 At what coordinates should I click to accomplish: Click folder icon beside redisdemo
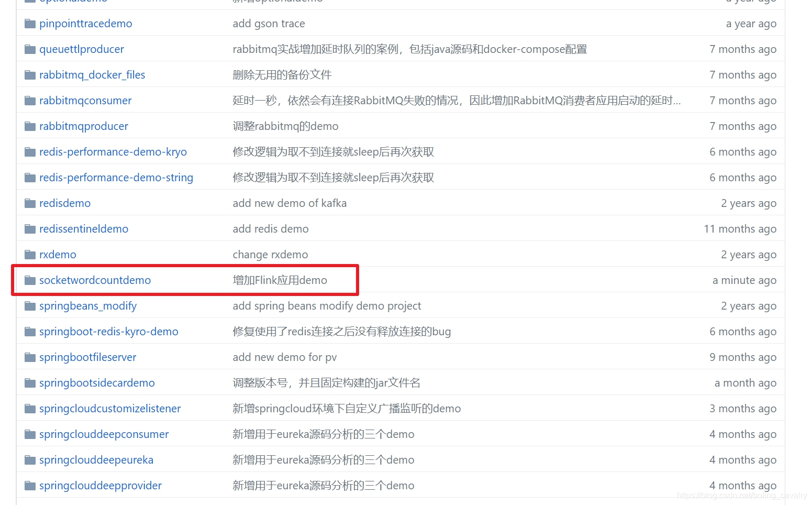coord(30,203)
